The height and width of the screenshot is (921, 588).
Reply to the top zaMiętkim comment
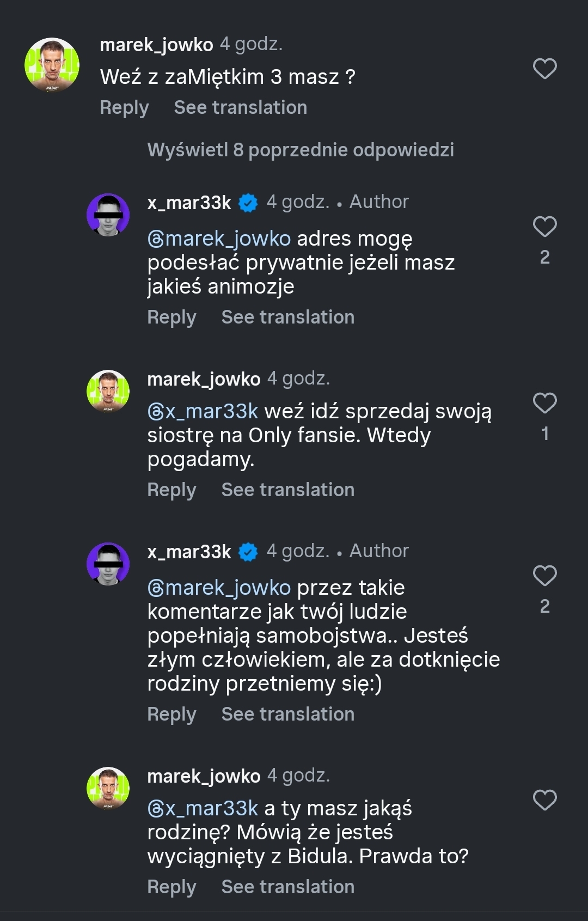pyautogui.click(x=124, y=108)
